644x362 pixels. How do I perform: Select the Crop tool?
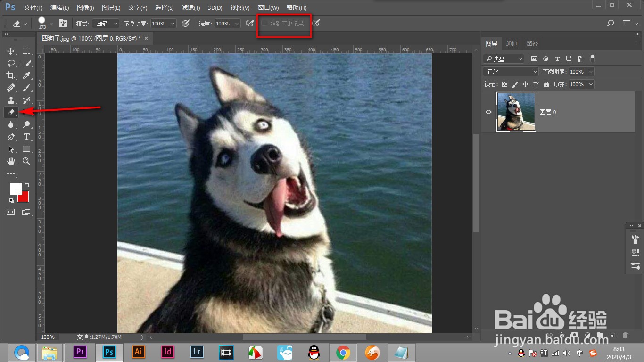click(x=10, y=75)
